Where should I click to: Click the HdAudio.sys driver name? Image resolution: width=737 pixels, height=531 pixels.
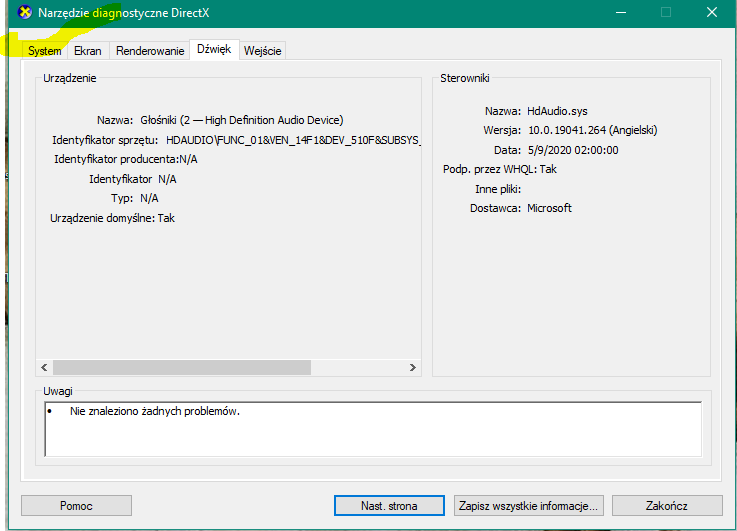point(557,111)
